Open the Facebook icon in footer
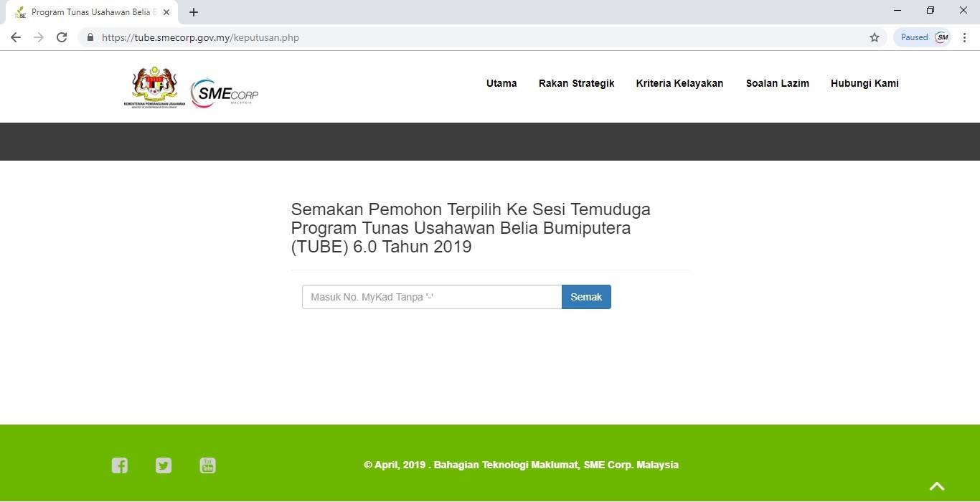 point(120,465)
